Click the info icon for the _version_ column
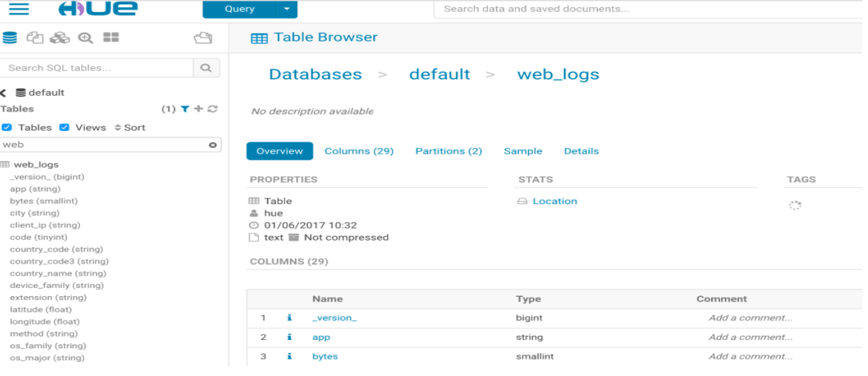868x376 pixels. (x=289, y=318)
